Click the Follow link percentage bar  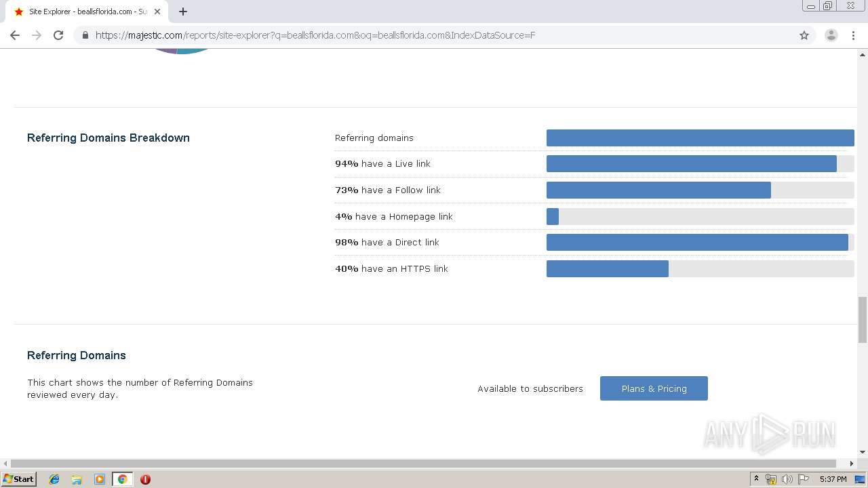tap(700, 190)
